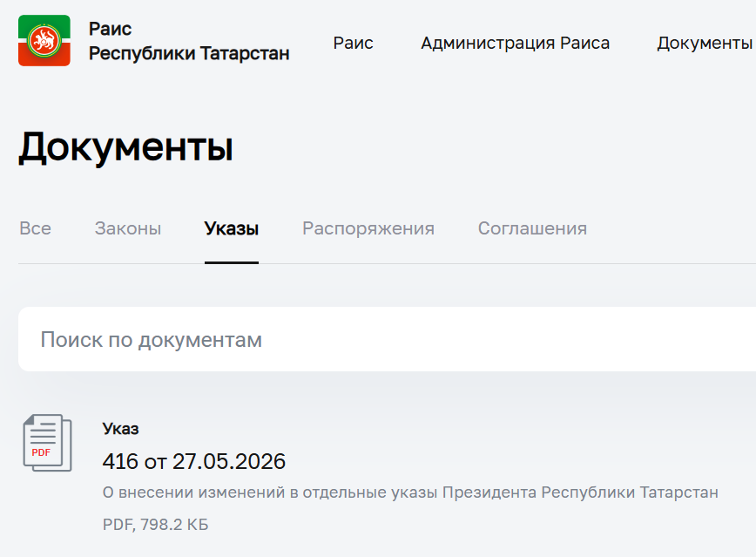
Task: Click the Tatarstan coat of arms emblem
Action: (44, 41)
